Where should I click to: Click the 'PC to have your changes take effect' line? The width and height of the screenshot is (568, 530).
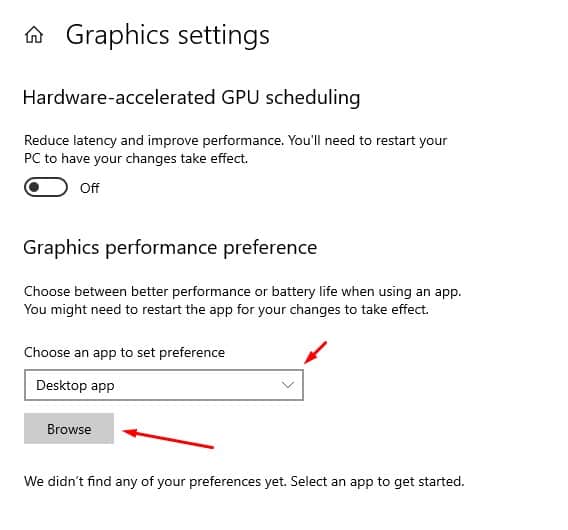point(136,159)
